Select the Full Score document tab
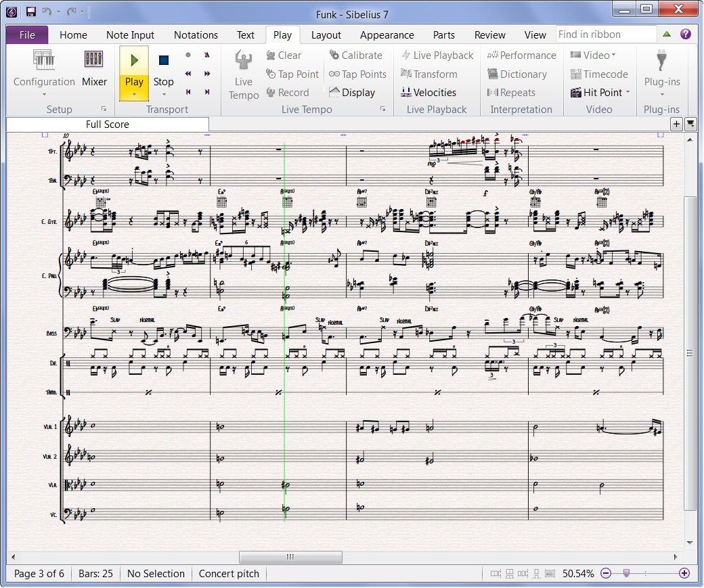Image resolution: width=704 pixels, height=588 pixels. [108, 125]
